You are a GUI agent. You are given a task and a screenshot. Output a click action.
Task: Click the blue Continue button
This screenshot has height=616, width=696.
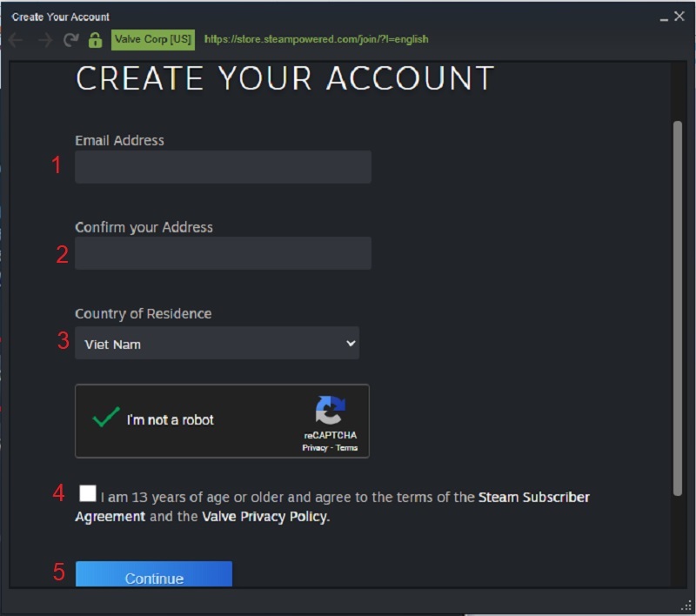pyautogui.click(x=154, y=574)
